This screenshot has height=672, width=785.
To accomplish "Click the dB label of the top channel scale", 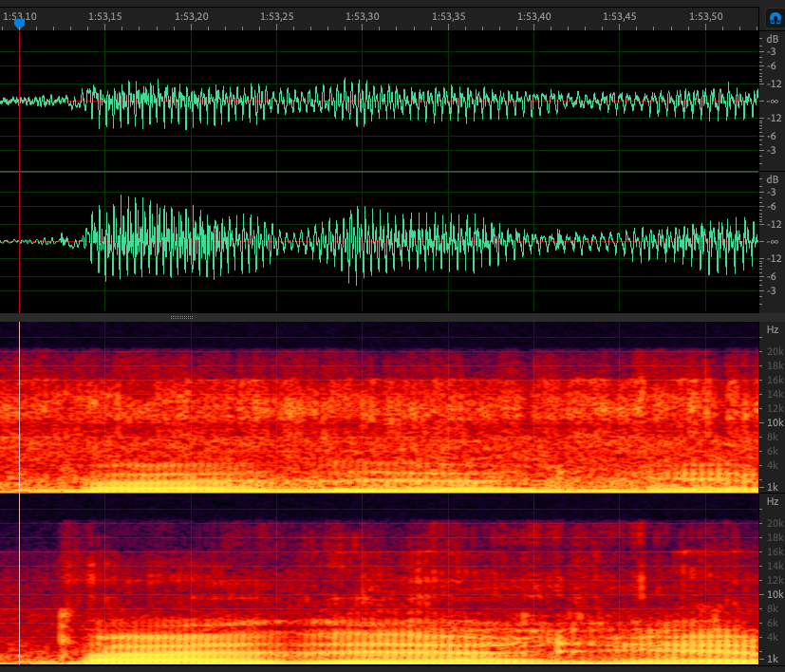I will click(773, 39).
